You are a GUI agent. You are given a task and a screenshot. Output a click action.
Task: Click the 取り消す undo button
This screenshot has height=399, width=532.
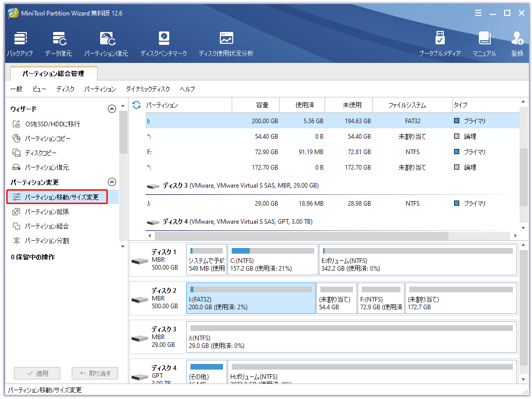(x=94, y=373)
